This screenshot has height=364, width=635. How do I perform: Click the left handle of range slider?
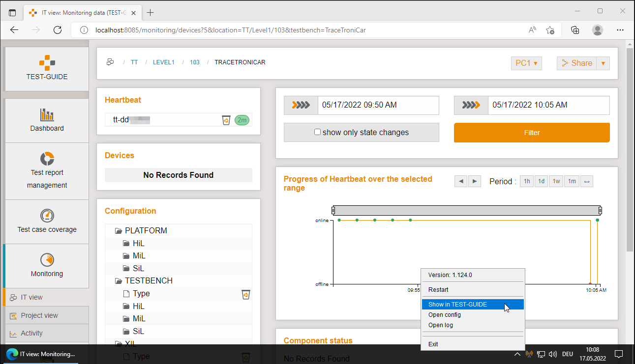[333, 211]
